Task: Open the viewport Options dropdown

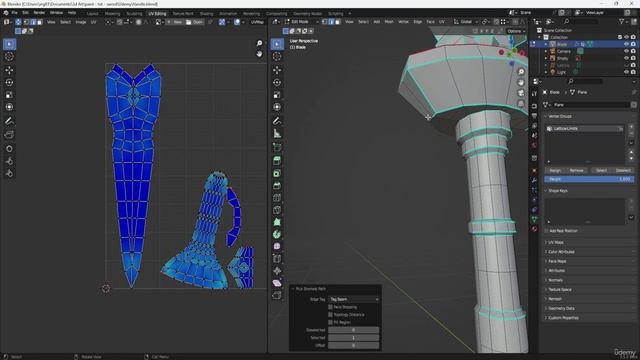Action: 516,31
